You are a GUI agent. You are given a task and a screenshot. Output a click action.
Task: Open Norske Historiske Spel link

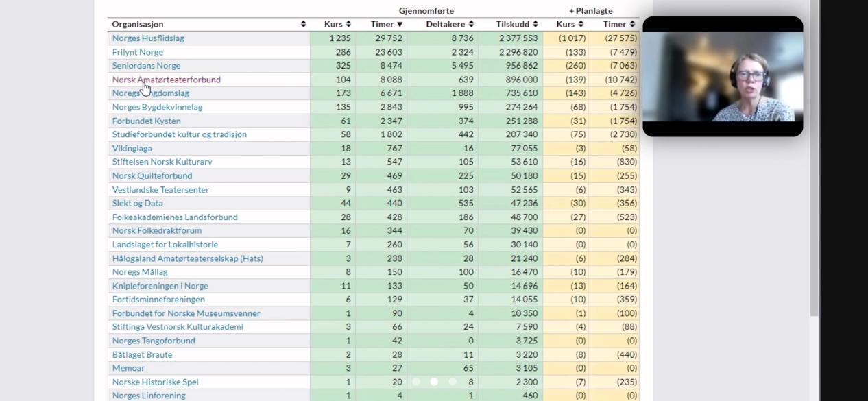[156, 382]
